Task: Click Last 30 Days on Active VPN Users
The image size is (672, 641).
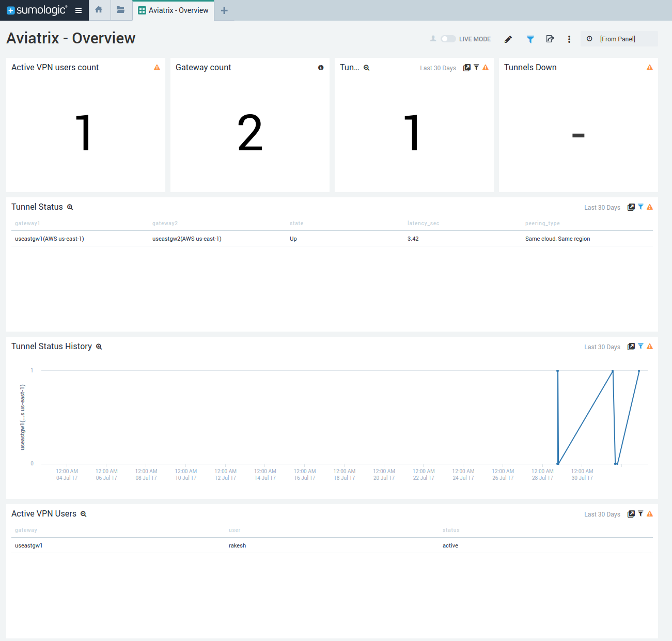Action: click(x=602, y=514)
